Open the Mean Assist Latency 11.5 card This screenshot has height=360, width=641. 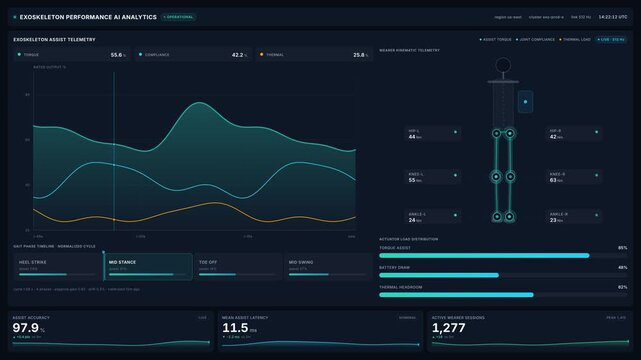tap(320, 331)
